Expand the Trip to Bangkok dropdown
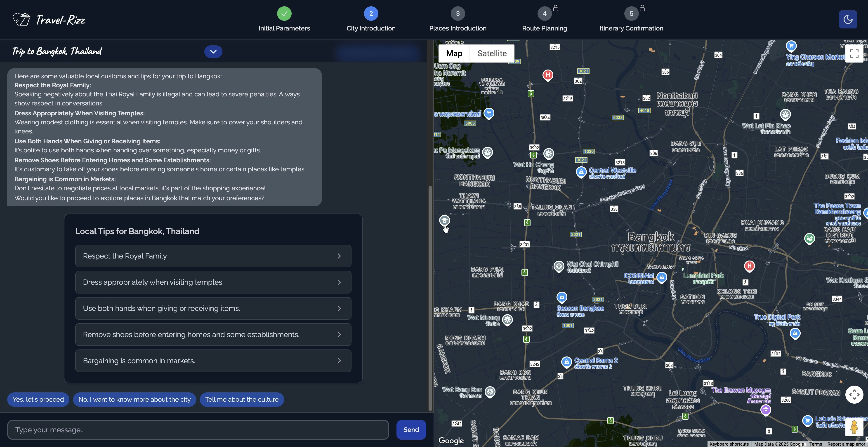Viewport: 868px width, 447px height. pos(213,51)
